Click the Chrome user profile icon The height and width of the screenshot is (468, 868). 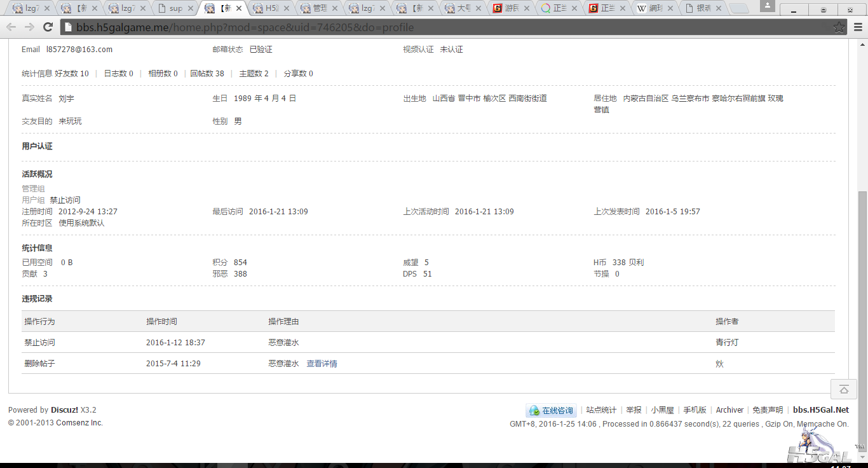pyautogui.click(x=766, y=5)
